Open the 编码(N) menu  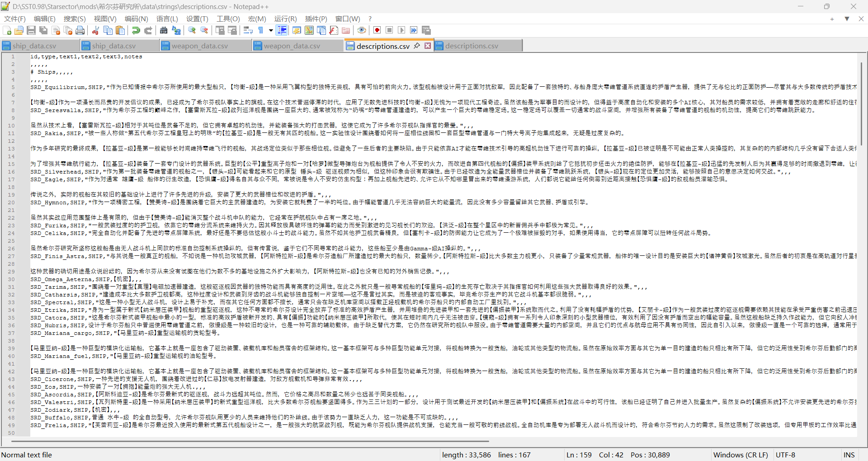pos(136,19)
